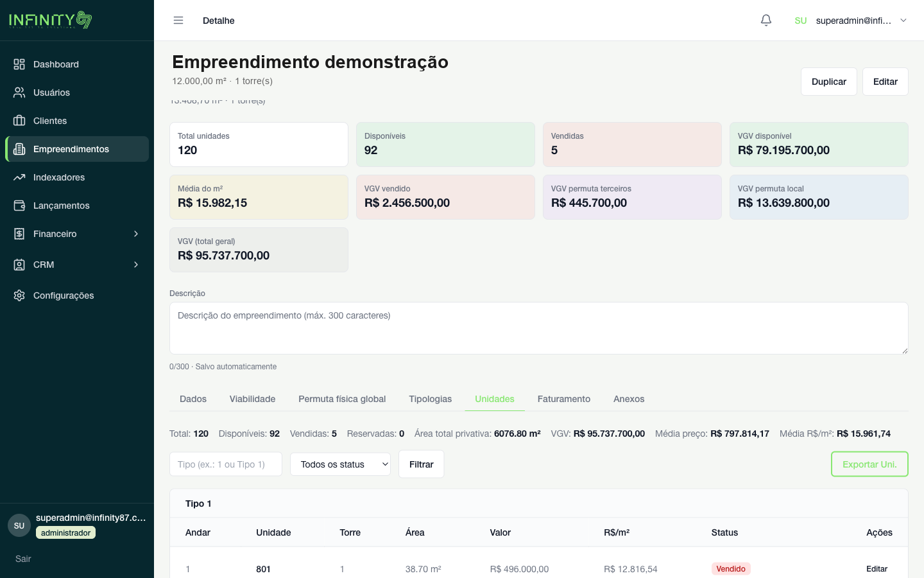The width and height of the screenshot is (924, 578).
Task: Click the Detalhe breadcrumb text
Action: pos(218,21)
